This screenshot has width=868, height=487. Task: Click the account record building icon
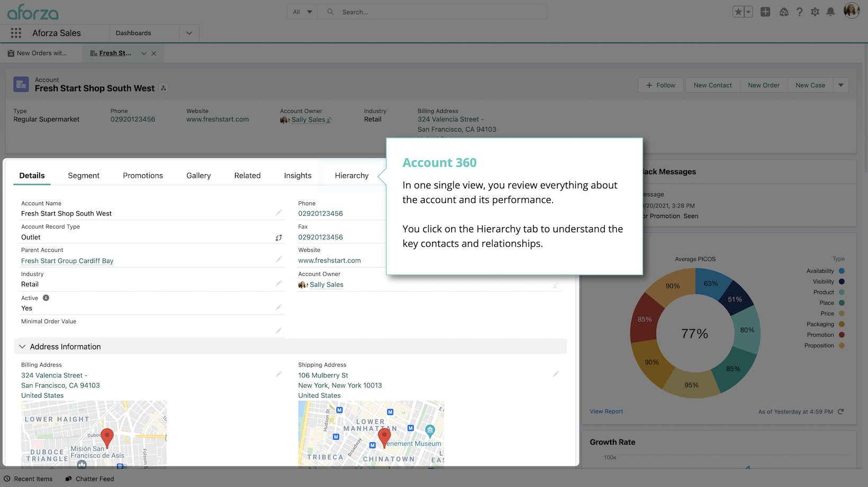pos(21,84)
